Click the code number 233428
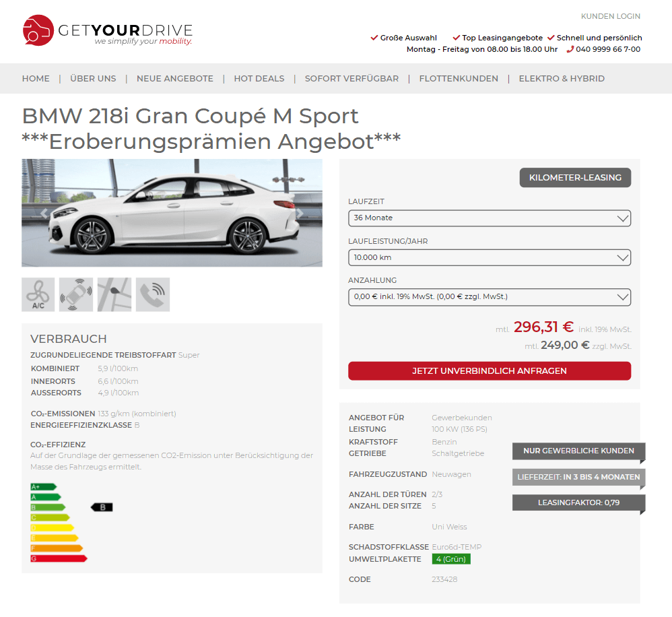Viewport: 672px width, 617px height. point(444,579)
